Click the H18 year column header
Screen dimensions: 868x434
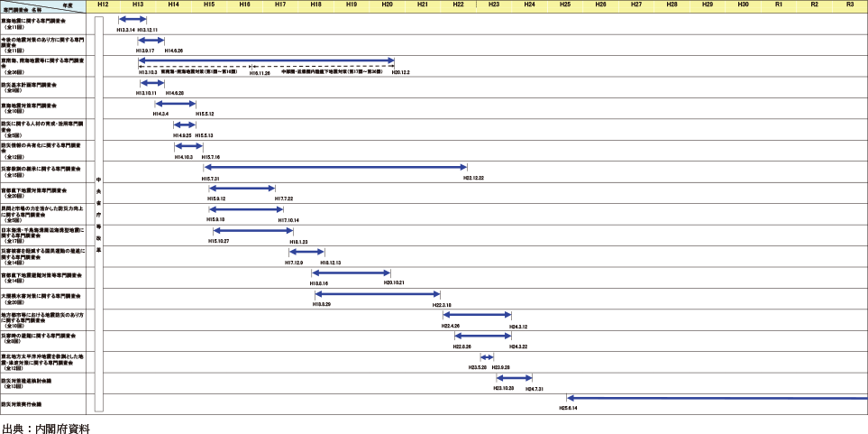coord(315,4)
